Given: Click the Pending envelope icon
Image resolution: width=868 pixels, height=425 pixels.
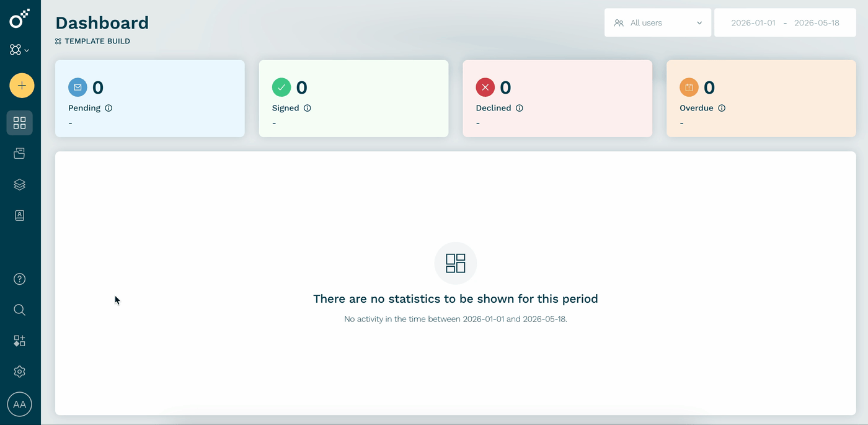Looking at the screenshot, I should (77, 87).
